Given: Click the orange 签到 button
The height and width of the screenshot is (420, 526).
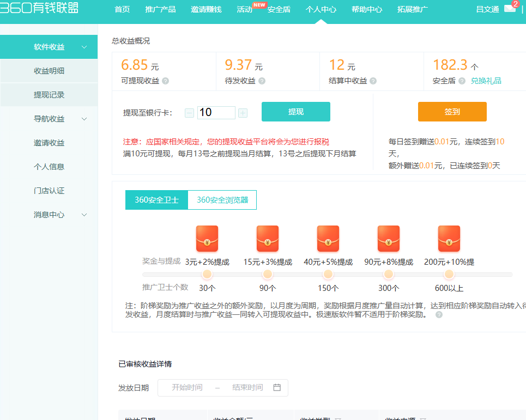Looking at the screenshot, I should pyautogui.click(x=452, y=112).
